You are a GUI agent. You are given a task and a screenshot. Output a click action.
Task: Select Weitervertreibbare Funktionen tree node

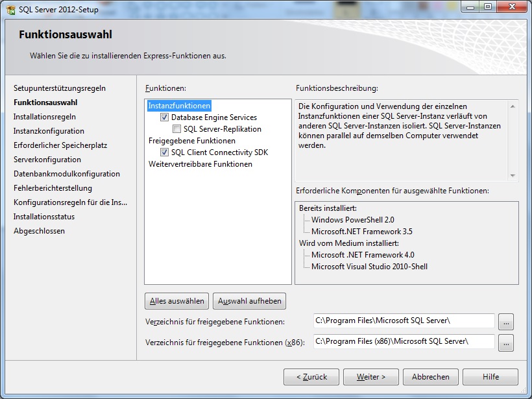pos(200,164)
